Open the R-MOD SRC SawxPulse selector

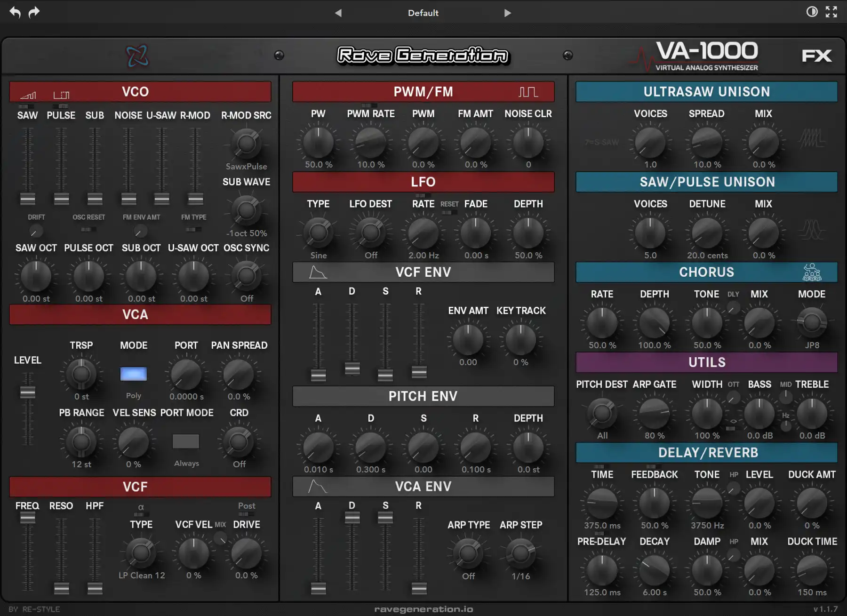[x=246, y=144]
